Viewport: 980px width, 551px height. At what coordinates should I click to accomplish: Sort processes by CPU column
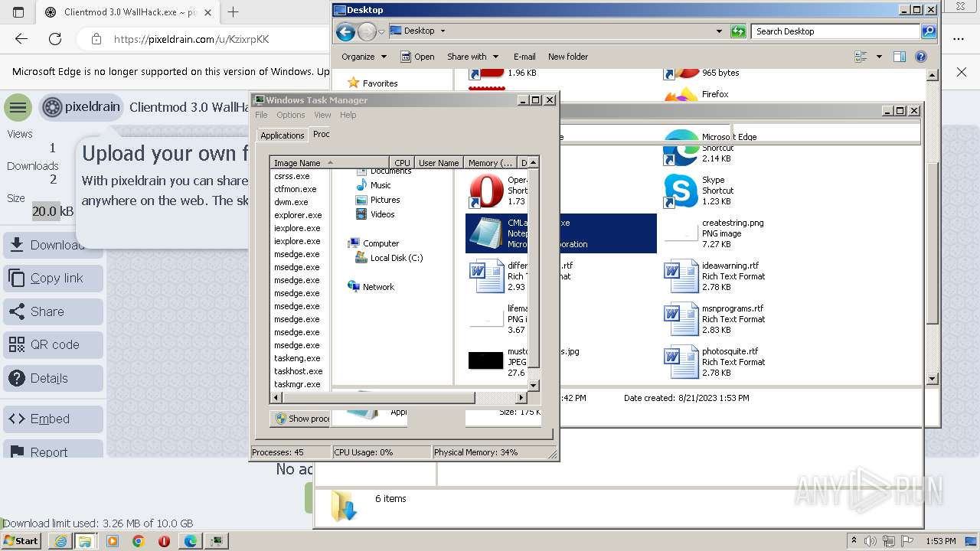coord(402,163)
